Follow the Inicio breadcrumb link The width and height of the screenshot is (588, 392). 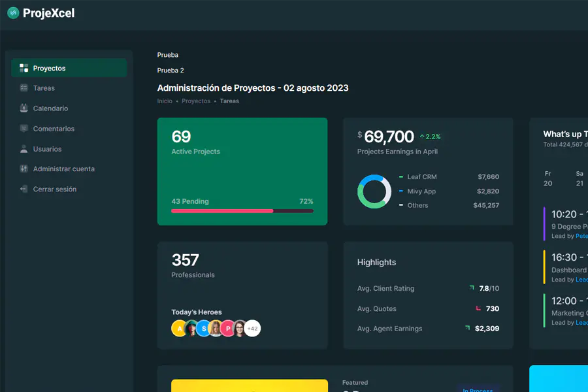pyautogui.click(x=165, y=101)
